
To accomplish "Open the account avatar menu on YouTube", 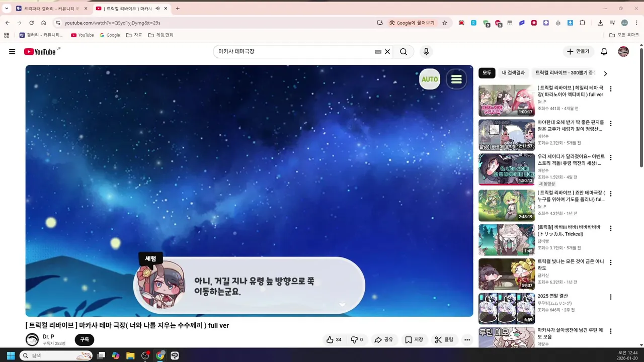I will pos(623,52).
